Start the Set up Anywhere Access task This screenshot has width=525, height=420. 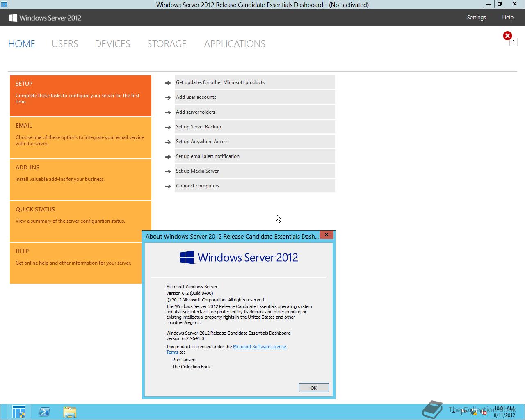255,142
